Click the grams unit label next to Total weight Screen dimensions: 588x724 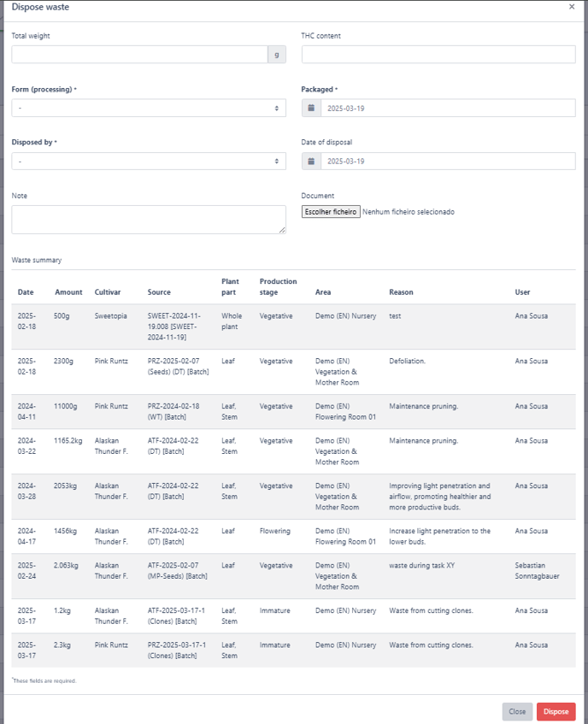pyautogui.click(x=277, y=55)
